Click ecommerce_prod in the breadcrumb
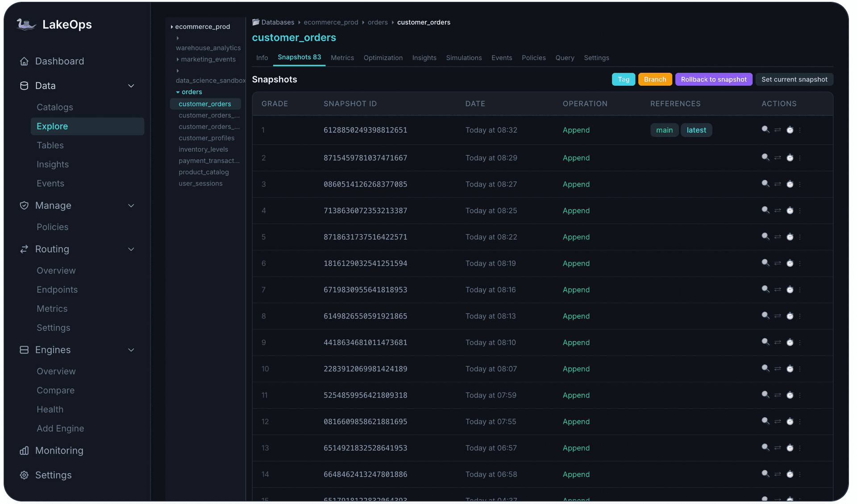This screenshot has height=504, width=857. (x=331, y=22)
